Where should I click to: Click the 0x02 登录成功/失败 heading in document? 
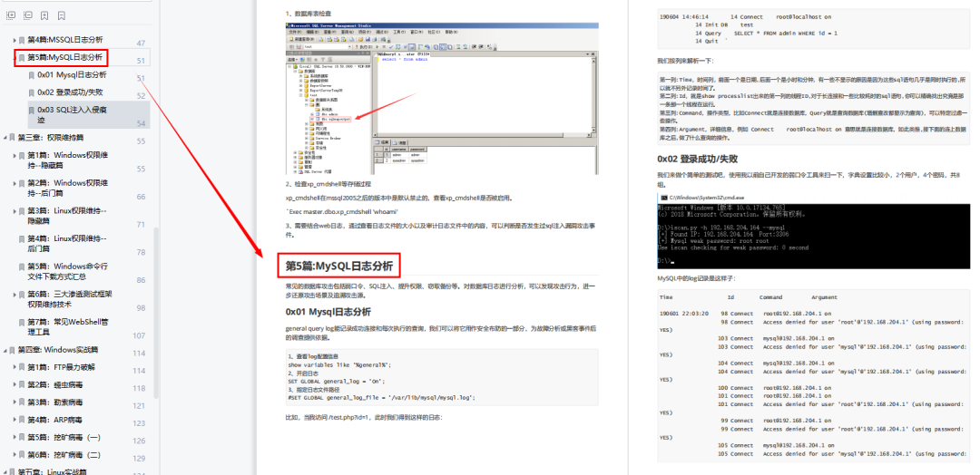coord(697,159)
